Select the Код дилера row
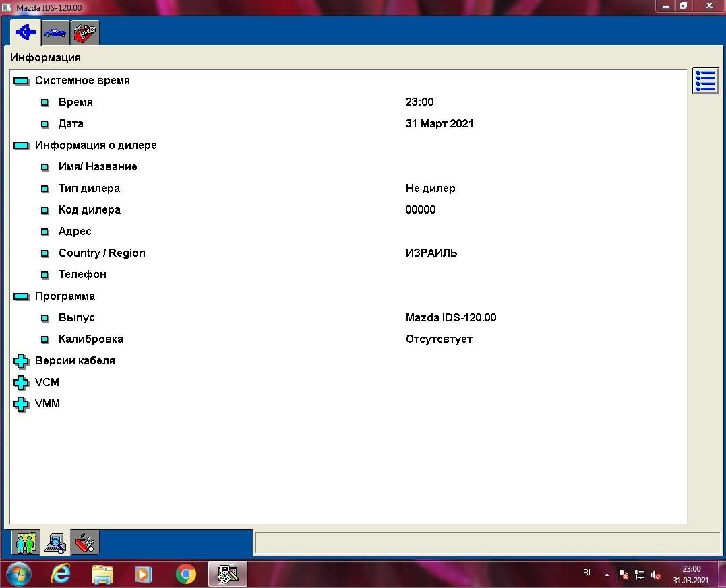 click(x=347, y=209)
